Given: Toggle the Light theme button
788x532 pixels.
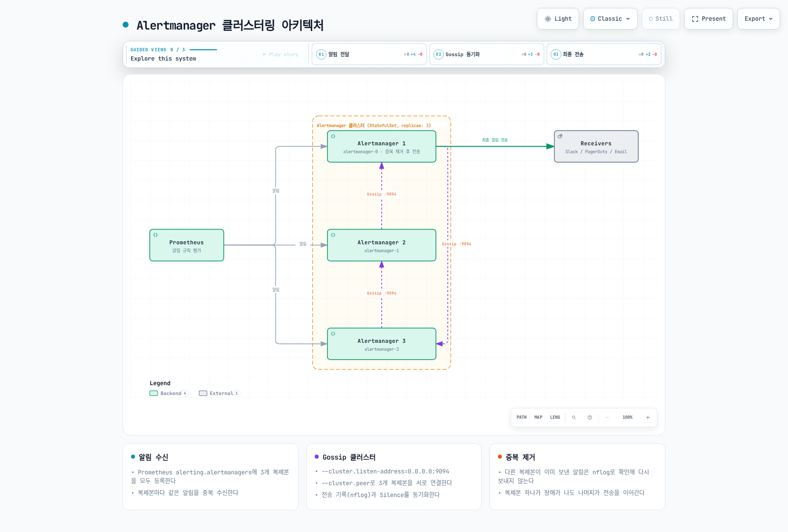Looking at the screenshot, I should point(558,19).
